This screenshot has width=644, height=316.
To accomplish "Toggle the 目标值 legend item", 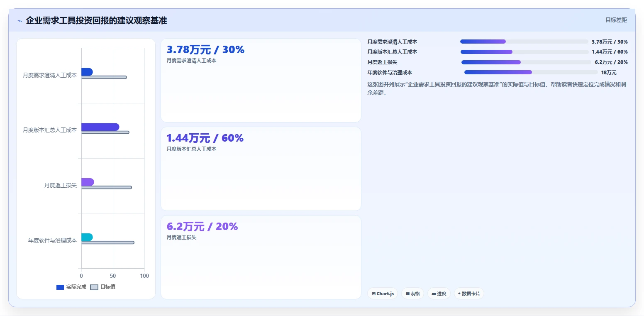I will pos(103,287).
